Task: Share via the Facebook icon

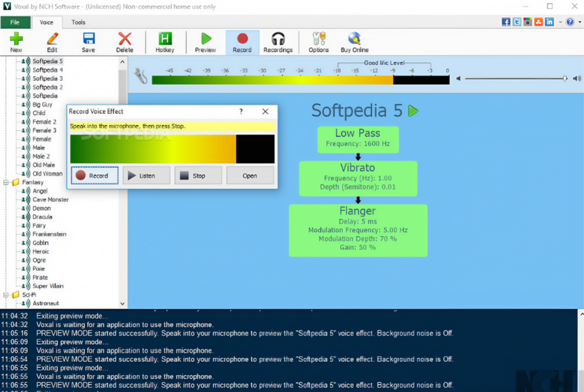Action: click(506, 22)
